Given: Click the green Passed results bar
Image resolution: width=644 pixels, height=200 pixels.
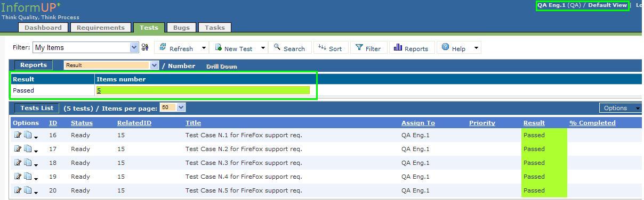Looking at the screenshot, I should (x=203, y=90).
